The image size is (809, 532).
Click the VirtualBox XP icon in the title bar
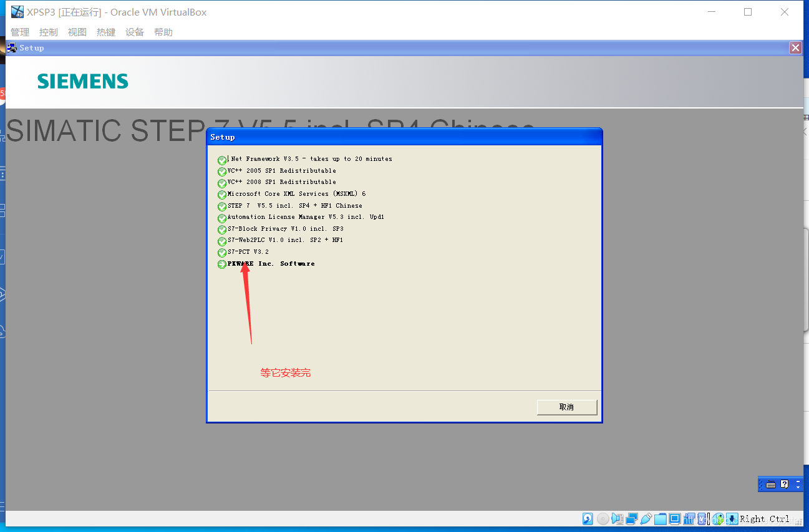(x=17, y=12)
